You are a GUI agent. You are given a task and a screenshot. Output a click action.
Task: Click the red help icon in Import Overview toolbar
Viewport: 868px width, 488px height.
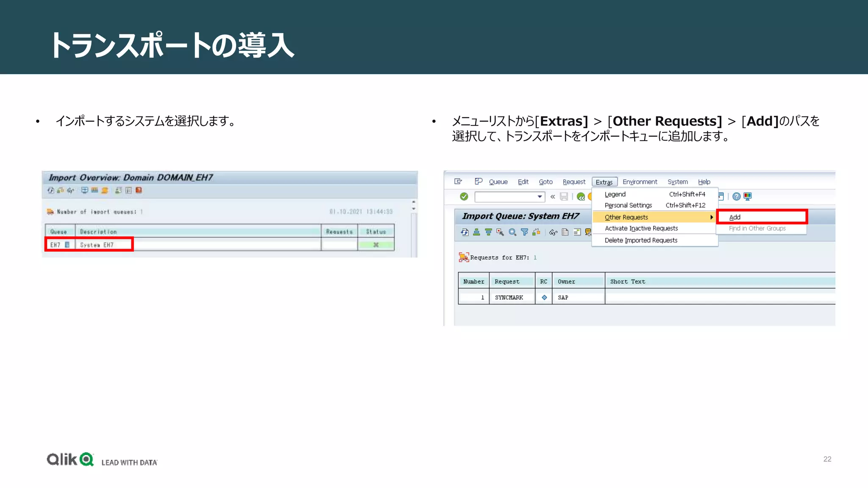pos(139,191)
